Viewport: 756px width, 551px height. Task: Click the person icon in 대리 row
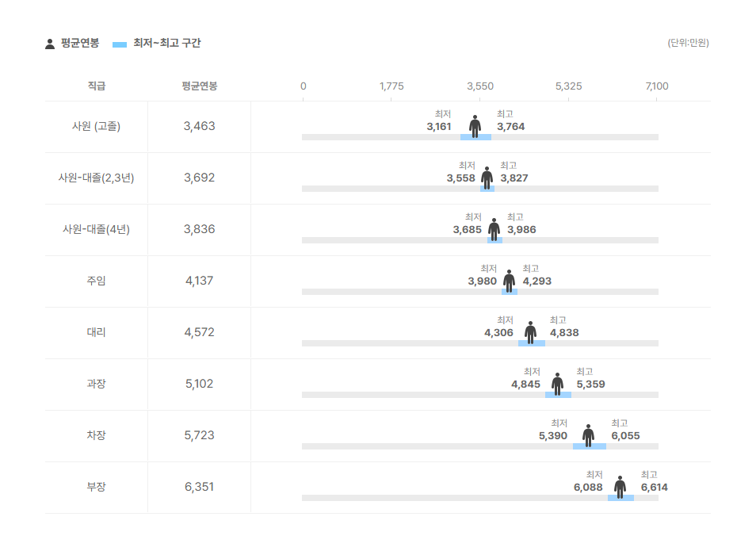coord(530,333)
